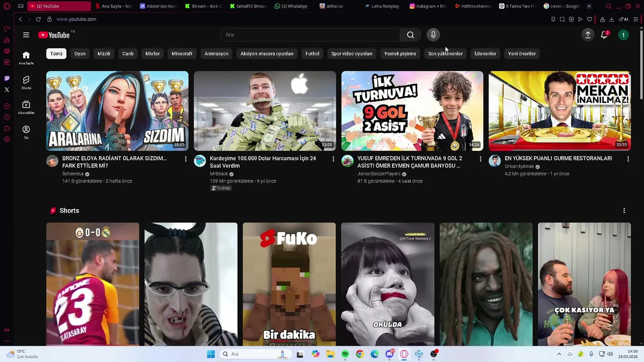Open player icon in Opera GX sidebar
The width and height of the screenshot is (644, 362).
[7, 106]
